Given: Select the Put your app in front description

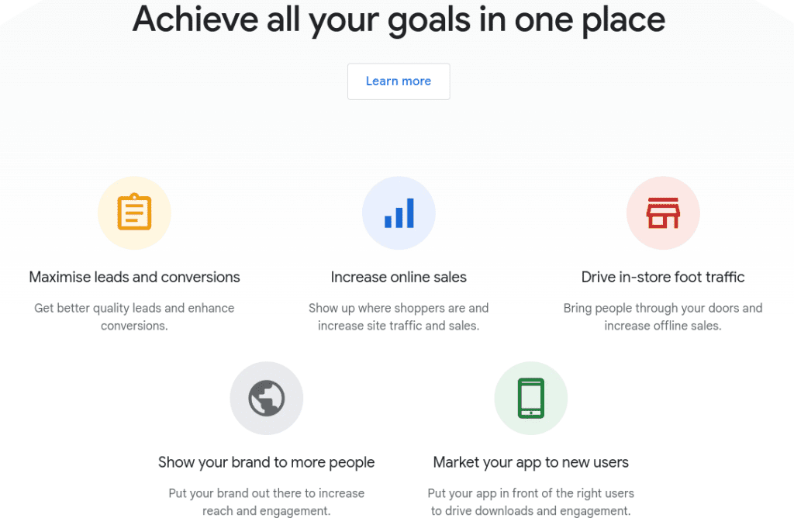Looking at the screenshot, I should click(530, 502).
